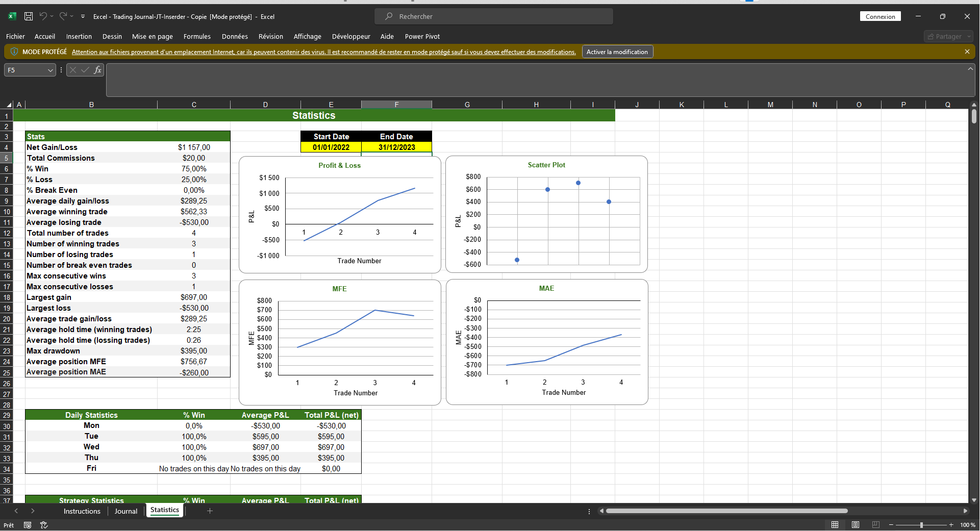This screenshot has width=980, height=531.
Task: Select the End Date cell 31/12/2023
Action: pyautogui.click(x=396, y=147)
